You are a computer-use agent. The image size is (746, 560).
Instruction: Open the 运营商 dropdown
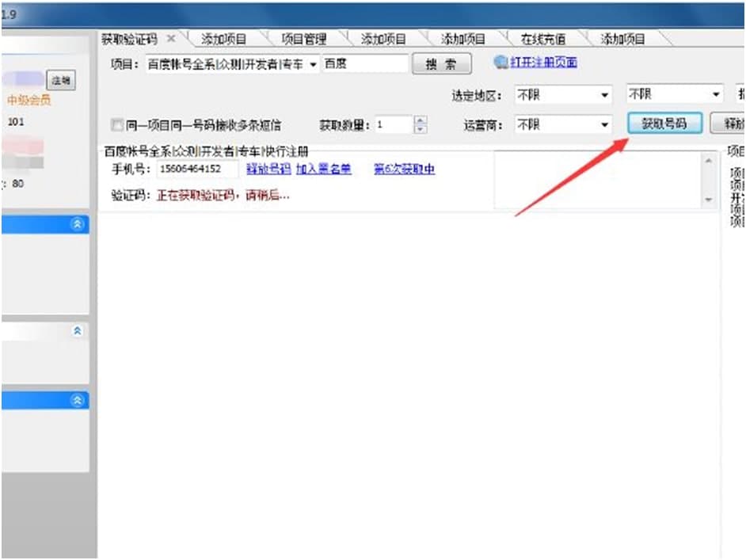coord(606,124)
